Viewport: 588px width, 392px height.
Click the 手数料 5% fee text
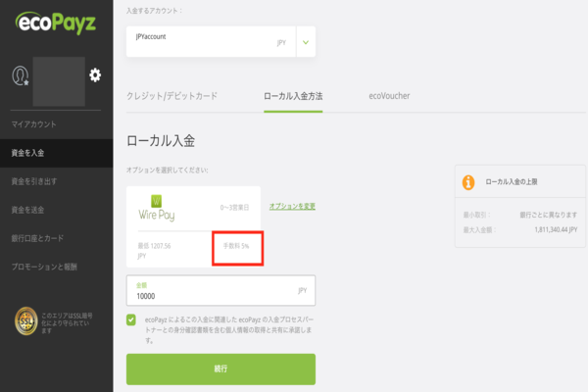pyautogui.click(x=236, y=246)
